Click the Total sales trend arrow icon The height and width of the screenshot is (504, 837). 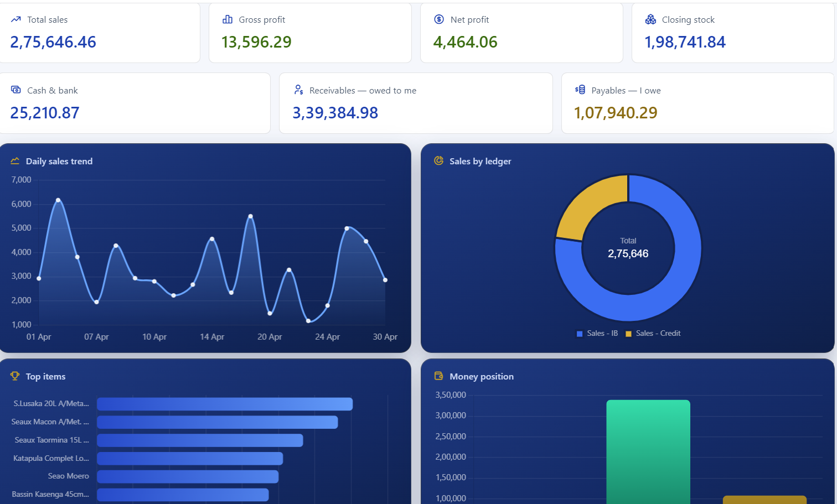pyautogui.click(x=15, y=19)
